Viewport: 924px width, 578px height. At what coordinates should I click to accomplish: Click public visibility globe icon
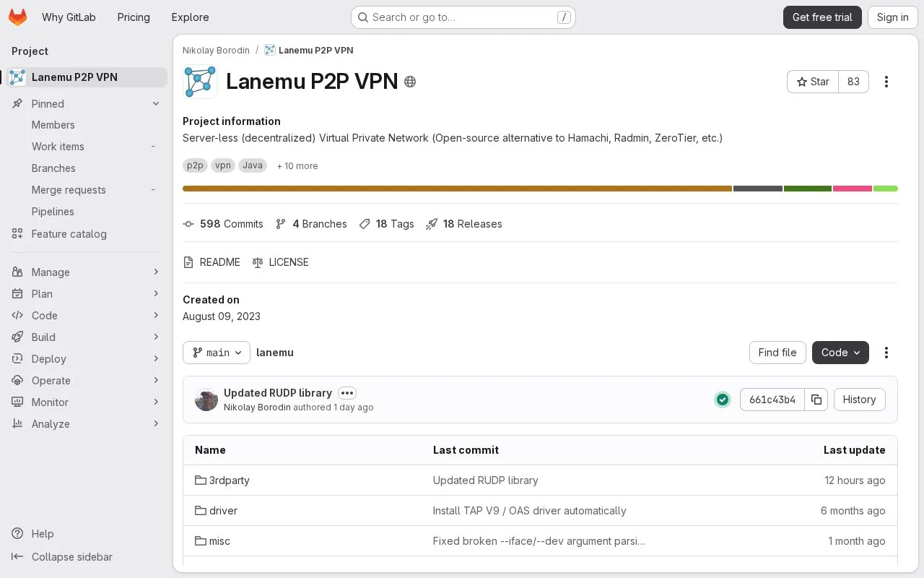[x=410, y=82]
